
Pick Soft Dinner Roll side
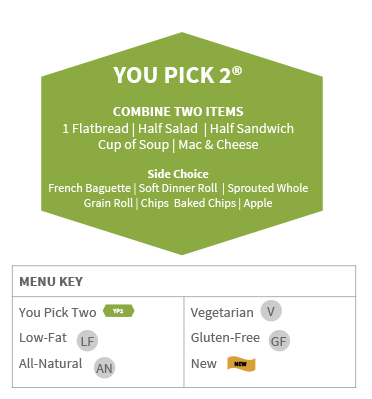(178, 188)
